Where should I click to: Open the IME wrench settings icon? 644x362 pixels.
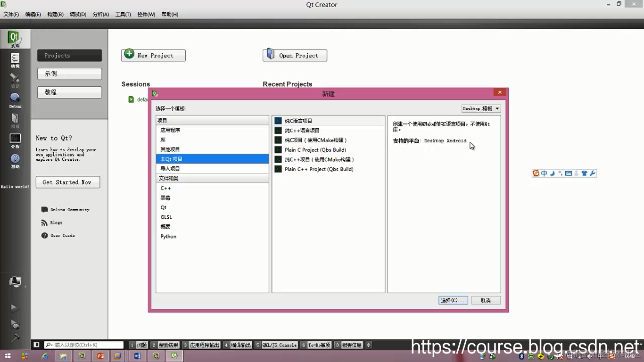click(593, 173)
